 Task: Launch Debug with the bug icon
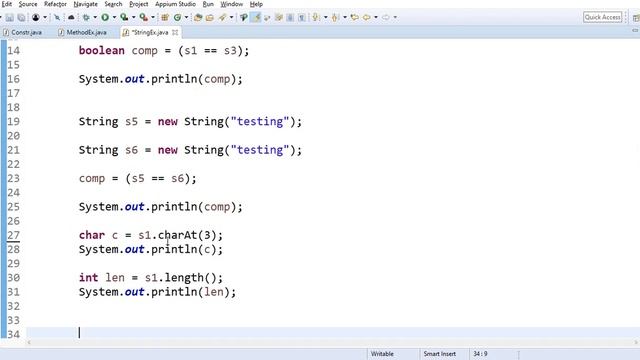pos(86,18)
